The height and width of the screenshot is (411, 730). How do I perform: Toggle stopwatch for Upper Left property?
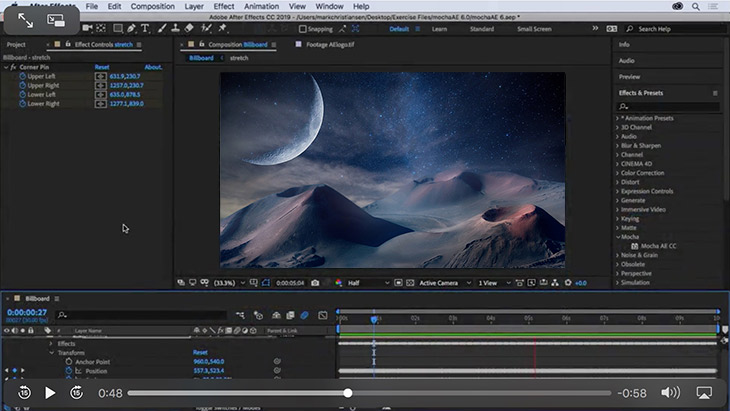pos(22,76)
